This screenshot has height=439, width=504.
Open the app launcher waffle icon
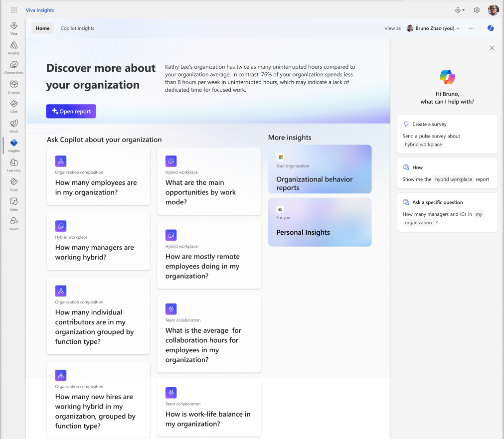tap(14, 10)
